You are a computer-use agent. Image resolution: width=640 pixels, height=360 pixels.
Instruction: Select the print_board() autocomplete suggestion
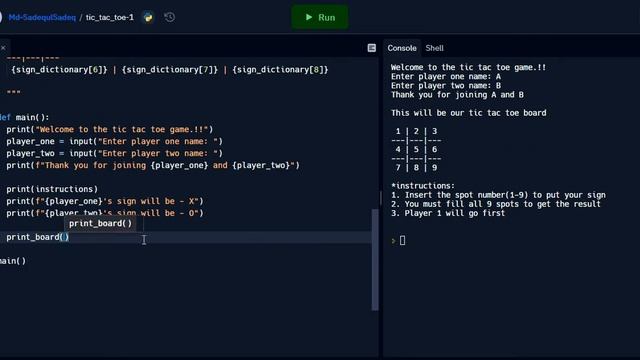(100, 223)
